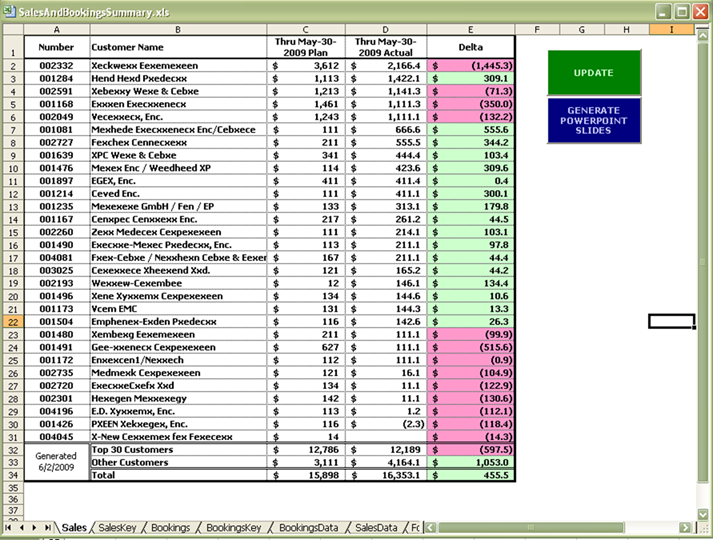Select Hend Hexd Pxedecxx cell

[178, 78]
